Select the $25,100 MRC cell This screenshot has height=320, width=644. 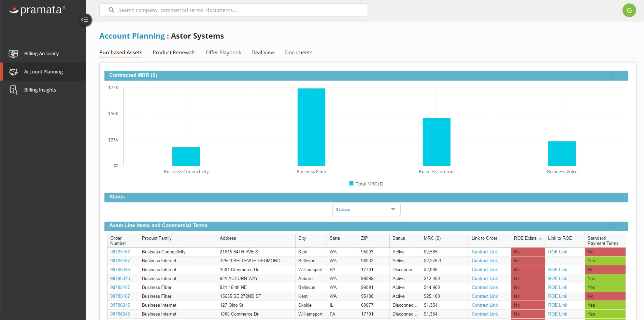[445, 296]
